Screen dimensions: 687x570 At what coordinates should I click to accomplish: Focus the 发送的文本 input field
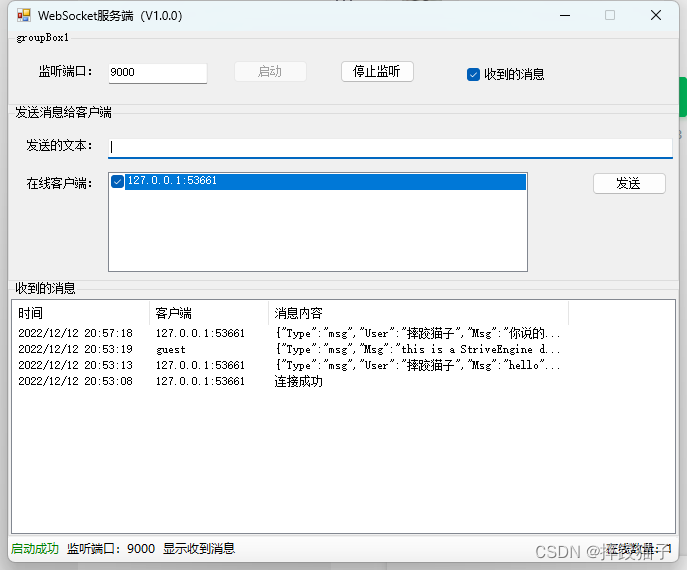tap(390, 147)
